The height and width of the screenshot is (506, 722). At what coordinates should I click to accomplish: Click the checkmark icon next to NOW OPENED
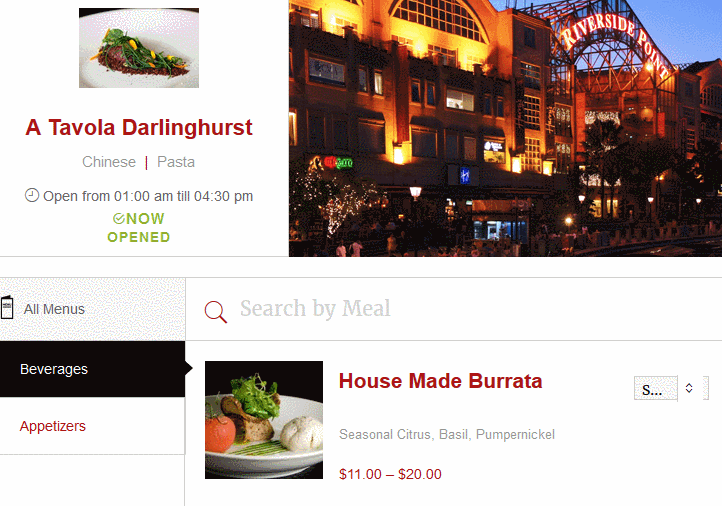pos(119,219)
